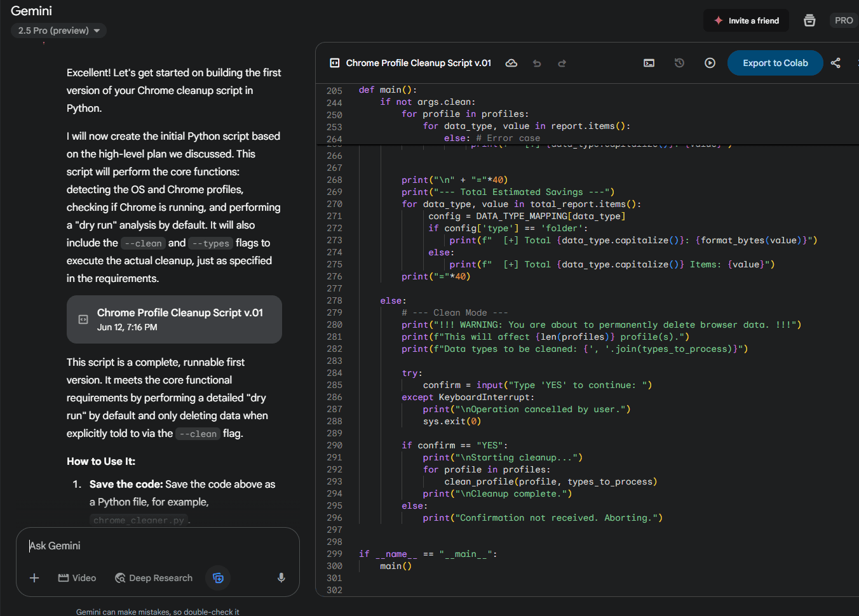Click the Invite a friend button
The height and width of the screenshot is (616, 859).
point(746,20)
